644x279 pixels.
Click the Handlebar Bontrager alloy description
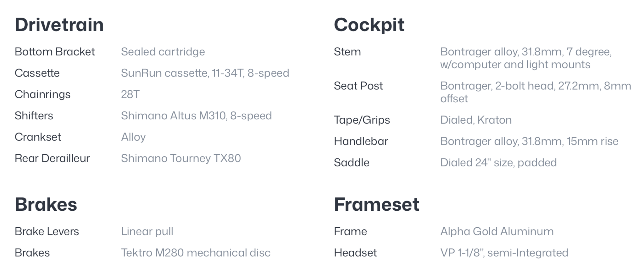coord(529,141)
